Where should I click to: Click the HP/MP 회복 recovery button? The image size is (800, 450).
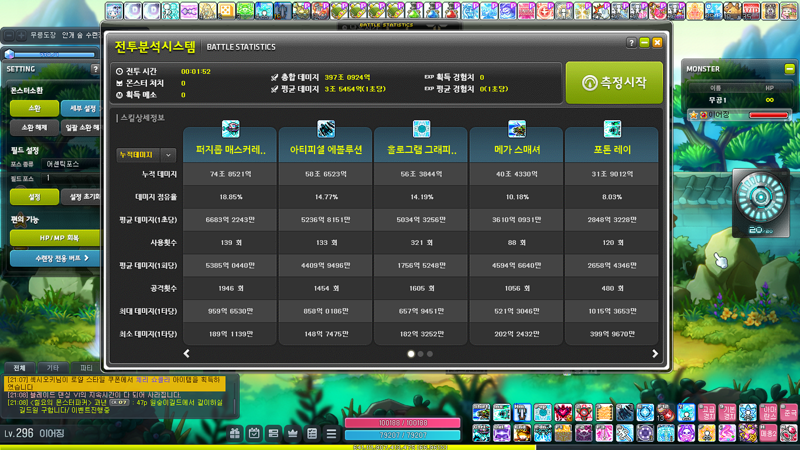pos(55,238)
